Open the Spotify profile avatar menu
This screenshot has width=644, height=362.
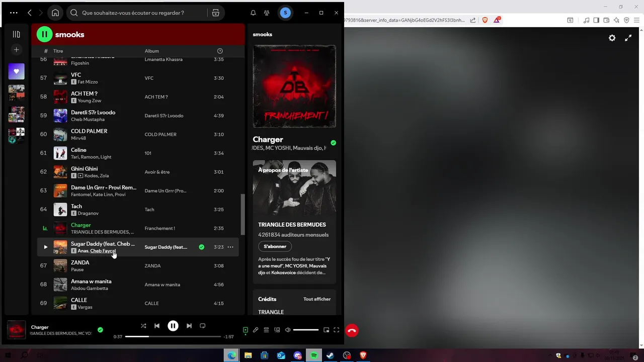pyautogui.click(x=285, y=13)
